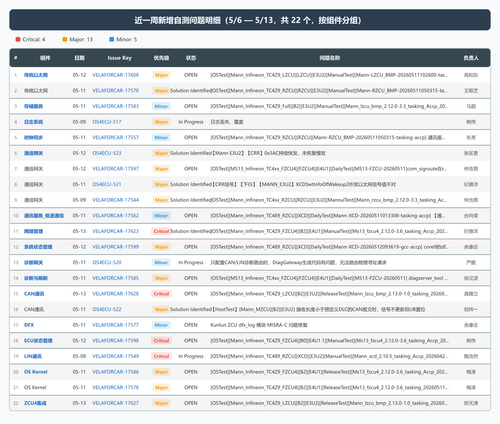Open issue link OS4ECU-522
The image size is (500, 424).
coord(107,309)
